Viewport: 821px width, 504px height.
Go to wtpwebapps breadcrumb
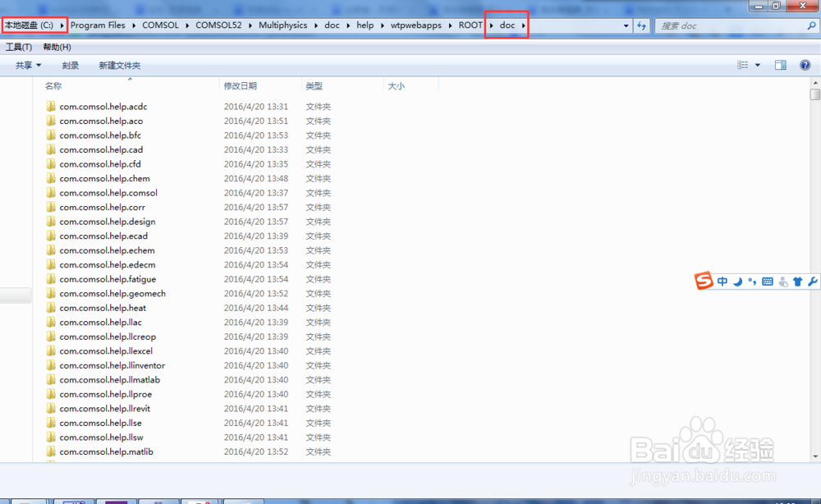point(415,25)
